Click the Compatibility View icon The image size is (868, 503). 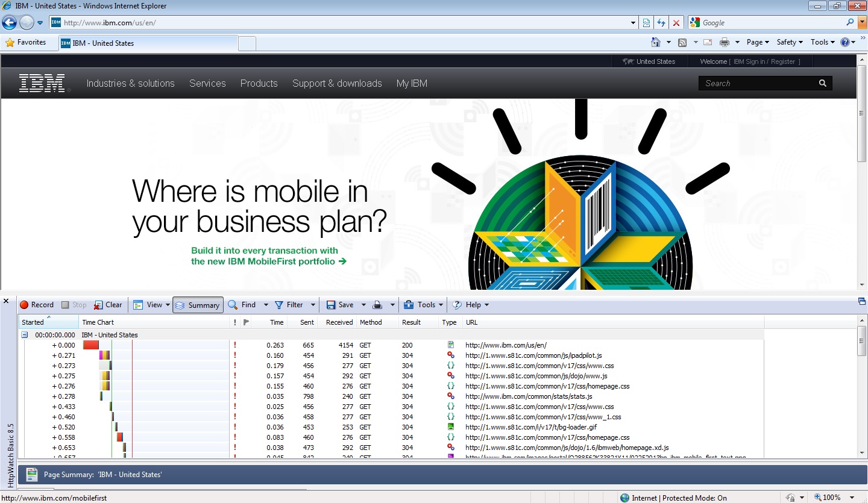[x=646, y=23]
